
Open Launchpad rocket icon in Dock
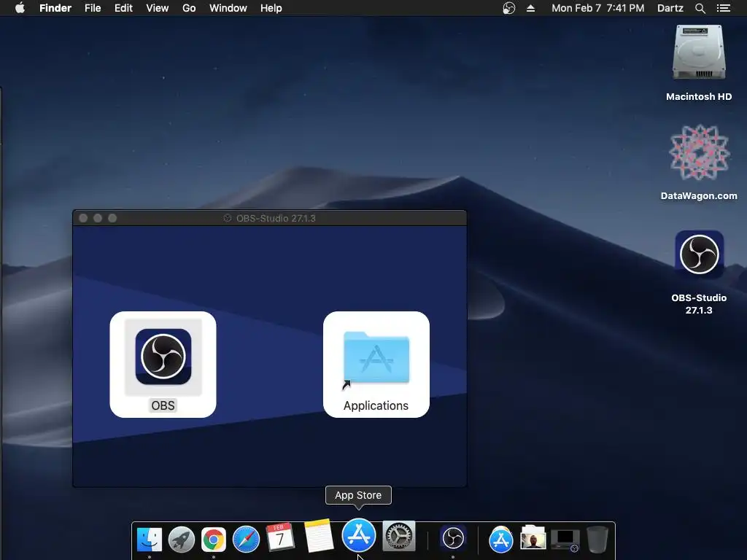pyautogui.click(x=182, y=540)
